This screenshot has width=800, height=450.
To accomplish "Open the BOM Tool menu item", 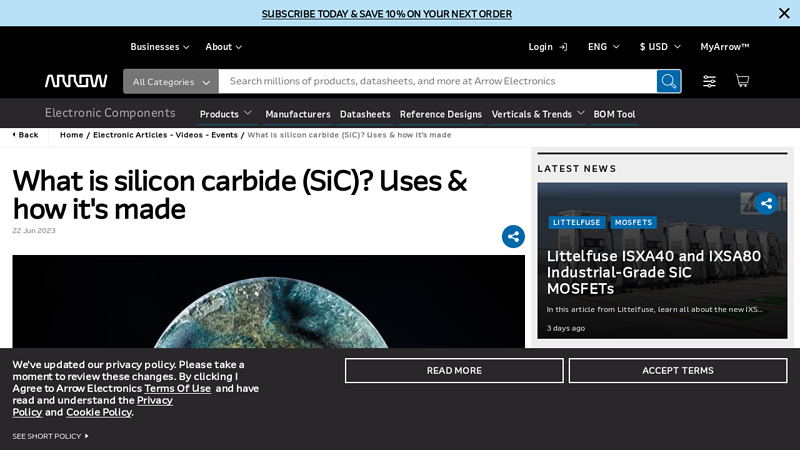I will [614, 114].
